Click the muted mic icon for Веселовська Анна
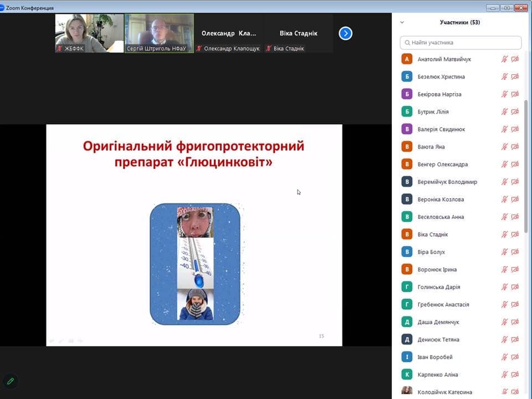Image resolution: width=532 pixels, height=399 pixels. [x=504, y=217]
